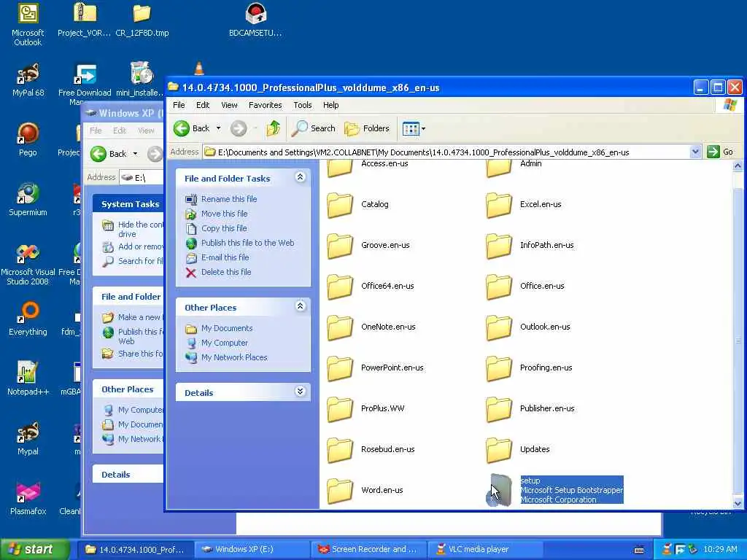Select the Rosebud.en-us folder
The height and width of the screenshot is (560, 747).
(x=371, y=450)
